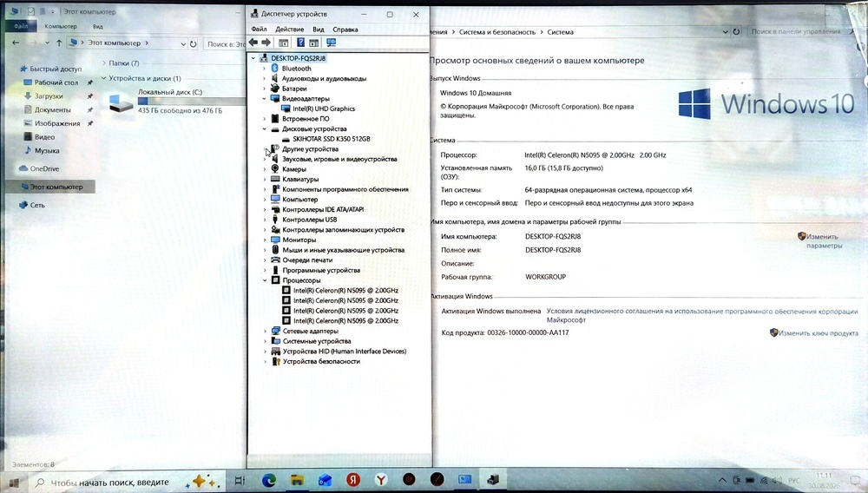Click the show hidden icons tray arrow
The image size is (868, 493).
coord(722,480)
